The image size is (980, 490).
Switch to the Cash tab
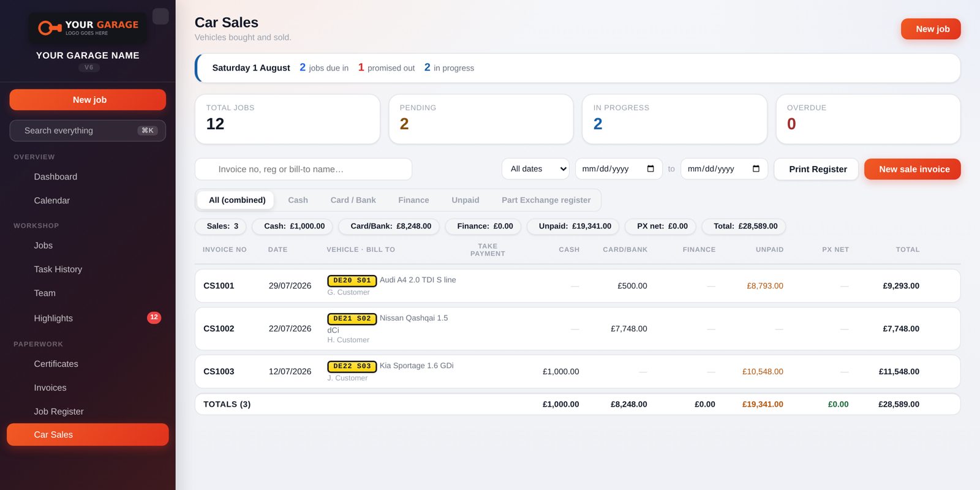click(298, 200)
